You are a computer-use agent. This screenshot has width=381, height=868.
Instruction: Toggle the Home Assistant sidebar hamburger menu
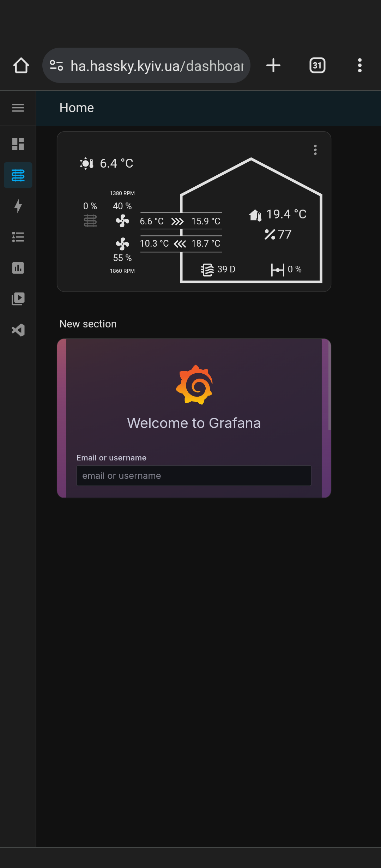coord(18,108)
